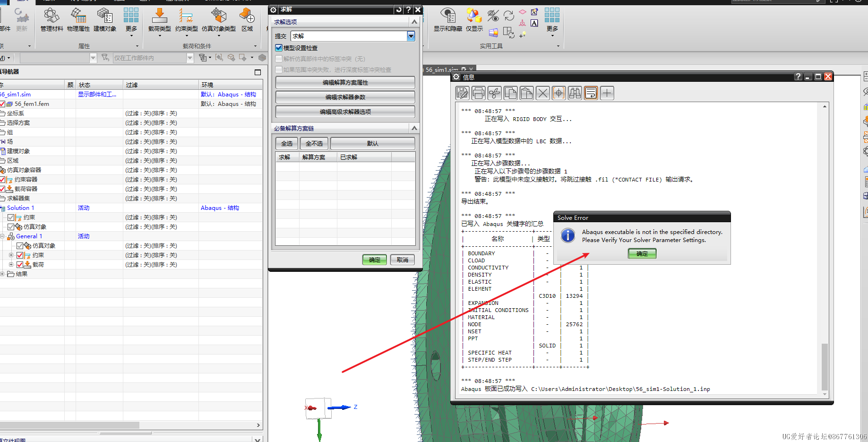Image resolution: width=868 pixels, height=442 pixels.
Task: Toggle checkbox for 仿真对象 under Solution 1
Action: tap(11, 227)
